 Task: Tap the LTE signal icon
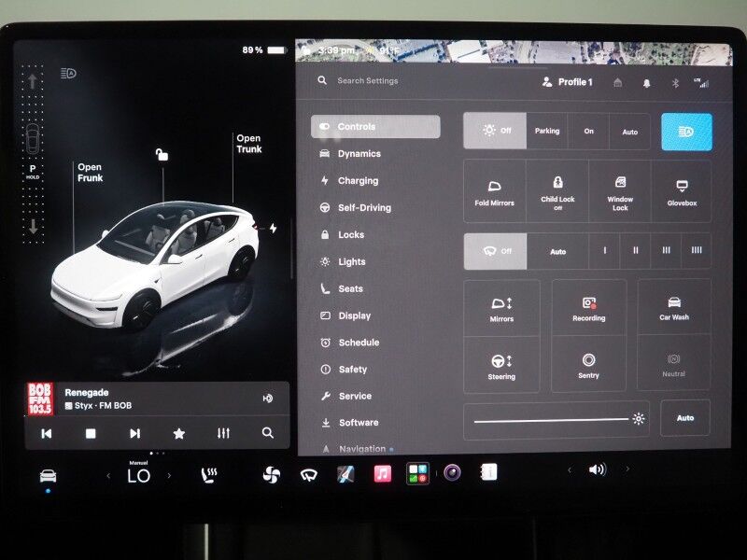(x=702, y=83)
